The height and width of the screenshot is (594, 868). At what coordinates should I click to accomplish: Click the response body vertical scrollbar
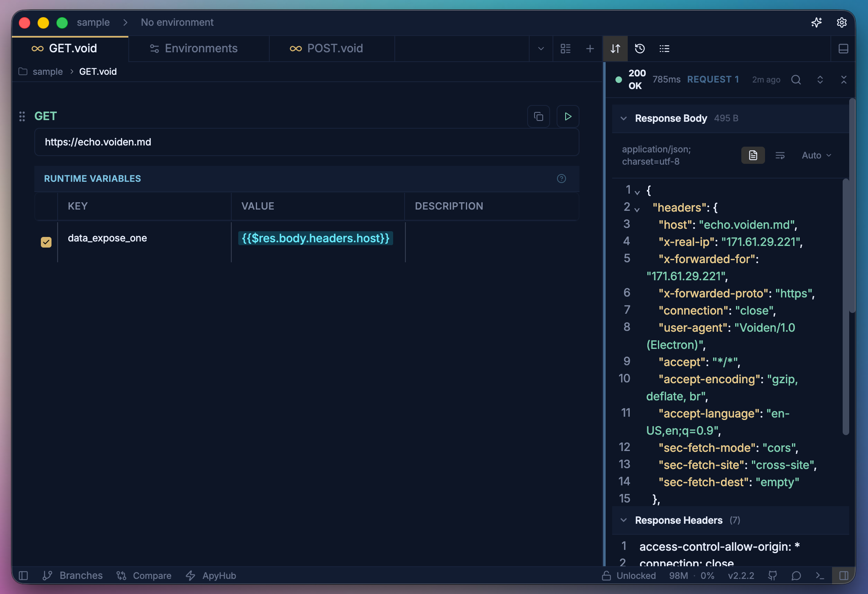[846, 306]
